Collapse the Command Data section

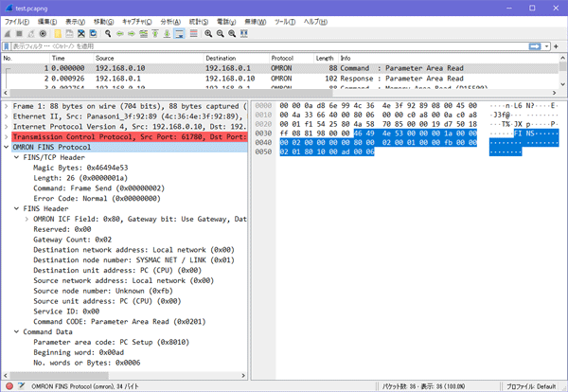[x=16, y=331]
